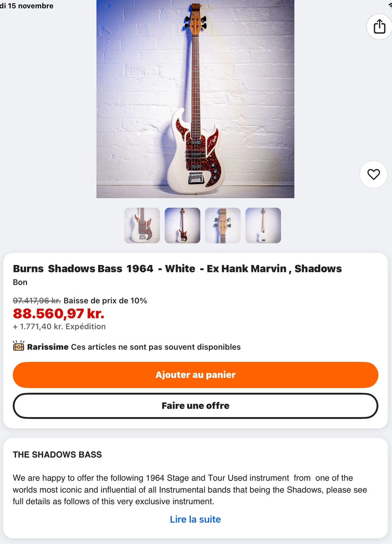This screenshot has width=392, height=544.
Task: Click the THE SHADOWS BASS description heading
Action: [x=57, y=454]
